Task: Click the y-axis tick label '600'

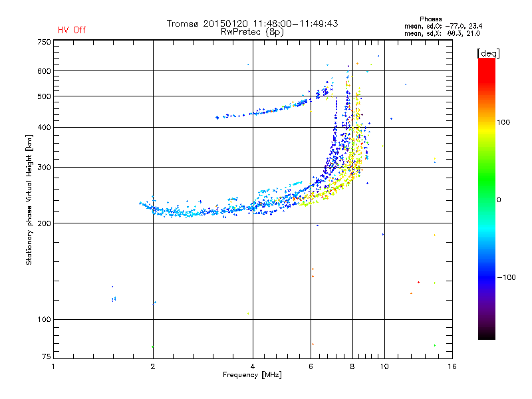Action: tap(44, 71)
